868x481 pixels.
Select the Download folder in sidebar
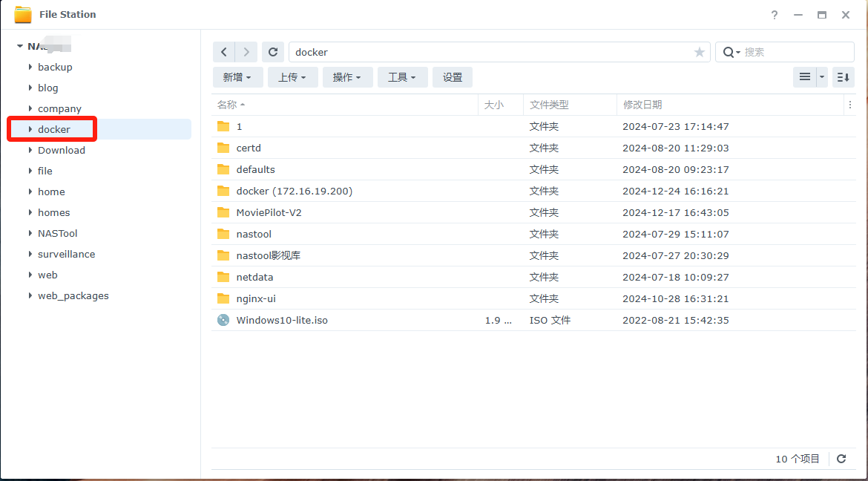[x=62, y=150]
